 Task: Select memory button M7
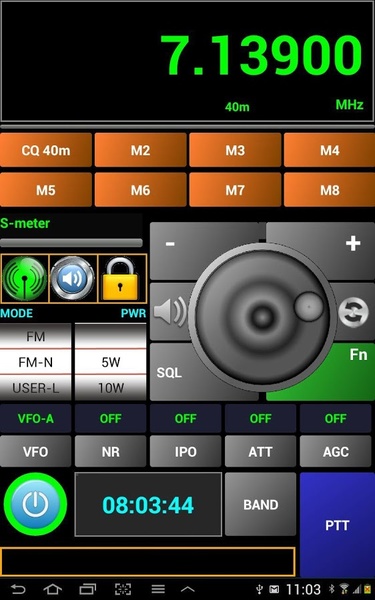point(235,190)
